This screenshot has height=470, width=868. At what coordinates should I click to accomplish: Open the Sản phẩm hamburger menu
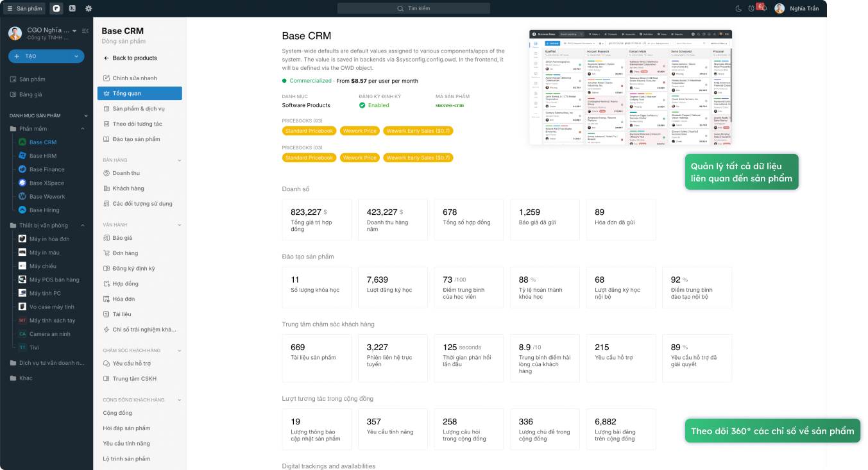(x=24, y=8)
